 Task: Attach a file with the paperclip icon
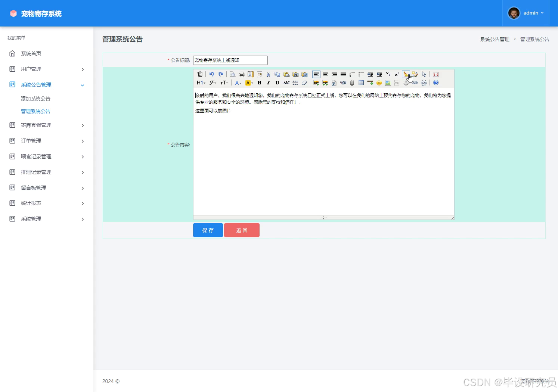pos(352,83)
